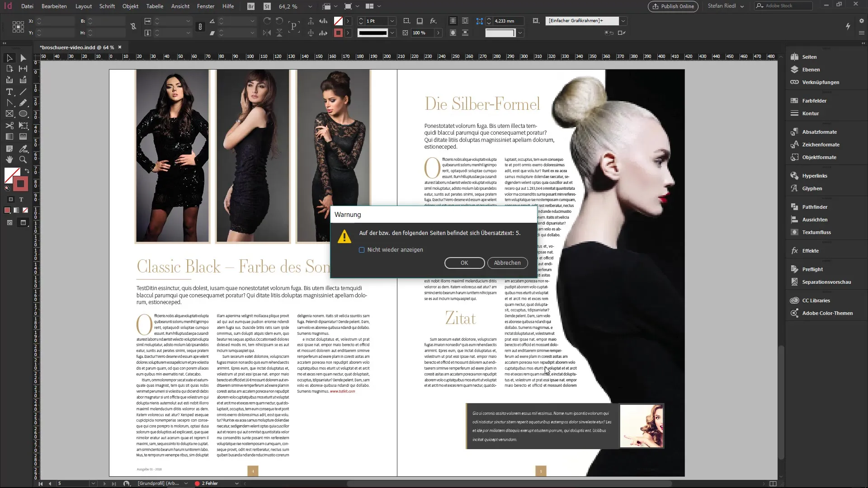
Task: Select the Pen tool
Action: 9,103
